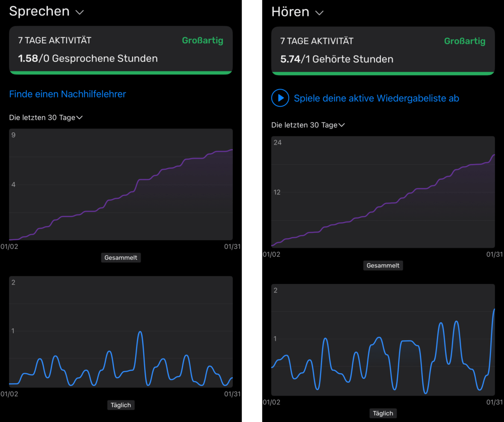This screenshot has width=504, height=422.
Task: Click the Täglich label under the Sprechen chart
Action: [x=120, y=405]
